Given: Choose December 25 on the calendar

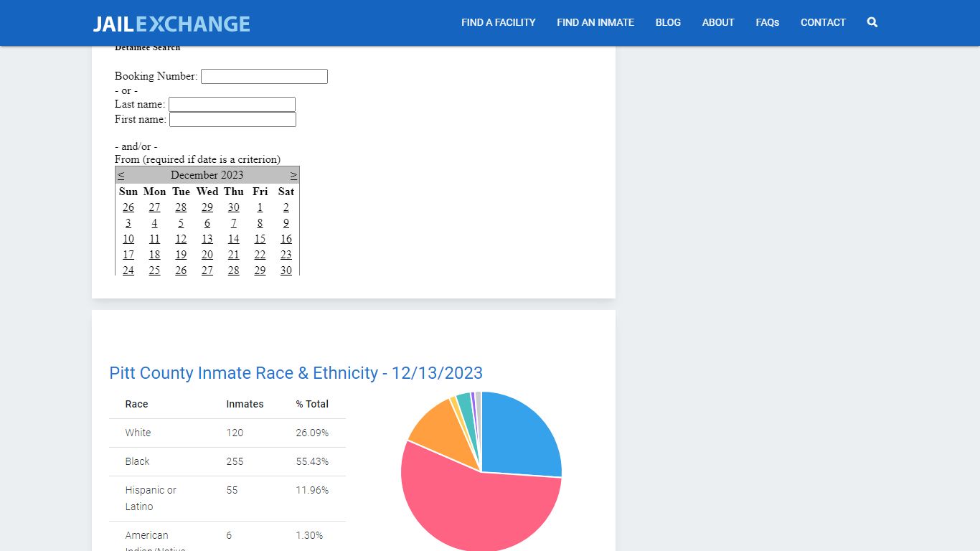Looking at the screenshot, I should coord(154,270).
